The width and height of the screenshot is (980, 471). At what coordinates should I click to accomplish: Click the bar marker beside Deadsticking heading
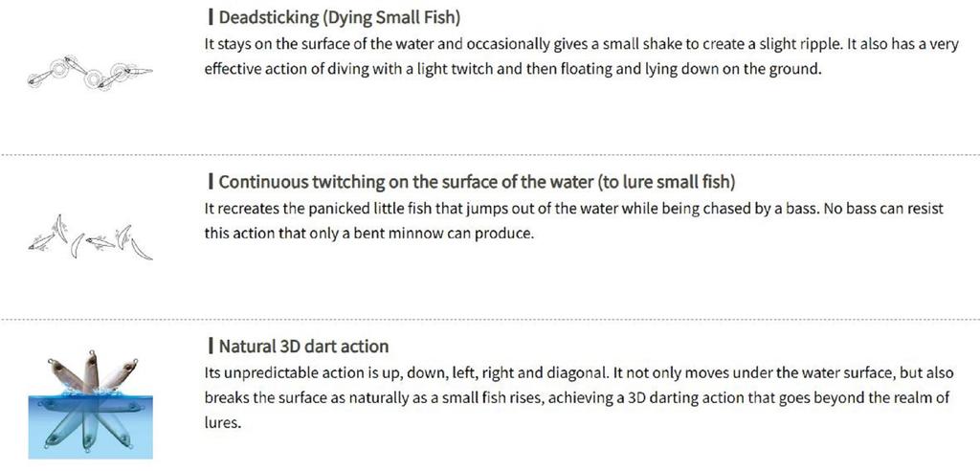point(210,18)
